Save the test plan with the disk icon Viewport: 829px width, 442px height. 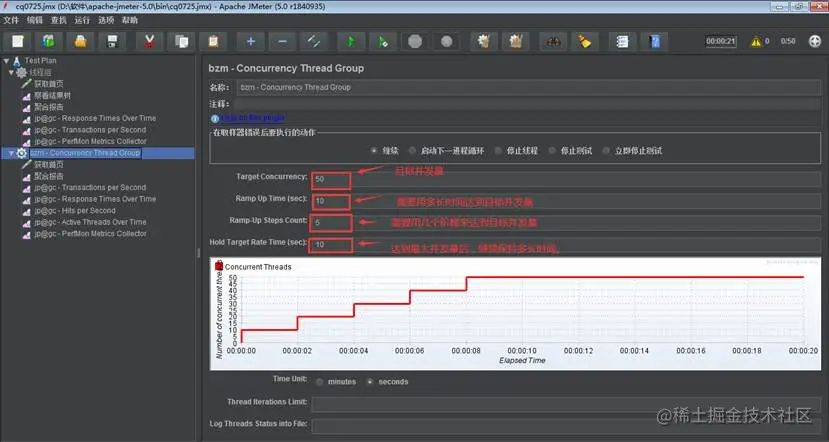coord(112,41)
